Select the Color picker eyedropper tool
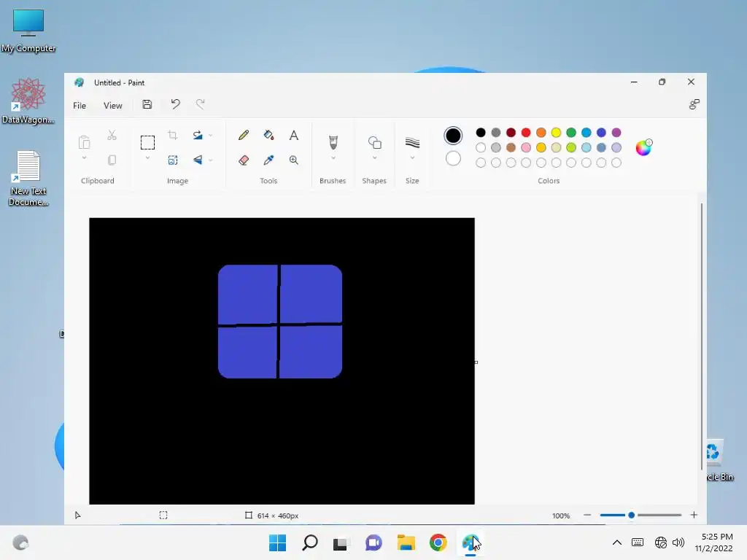The height and width of the screenshot is (560, 747). tap(268, 160)
